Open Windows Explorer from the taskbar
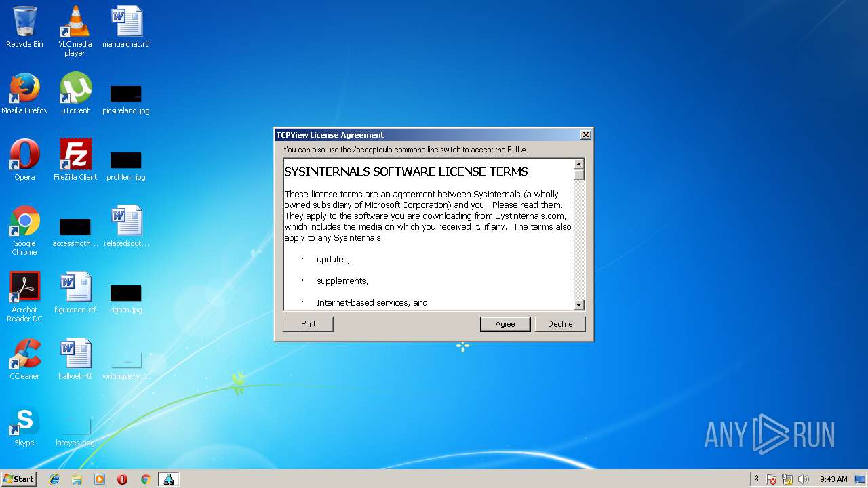This screenshot has width=868, height=488. click(77, 479)
